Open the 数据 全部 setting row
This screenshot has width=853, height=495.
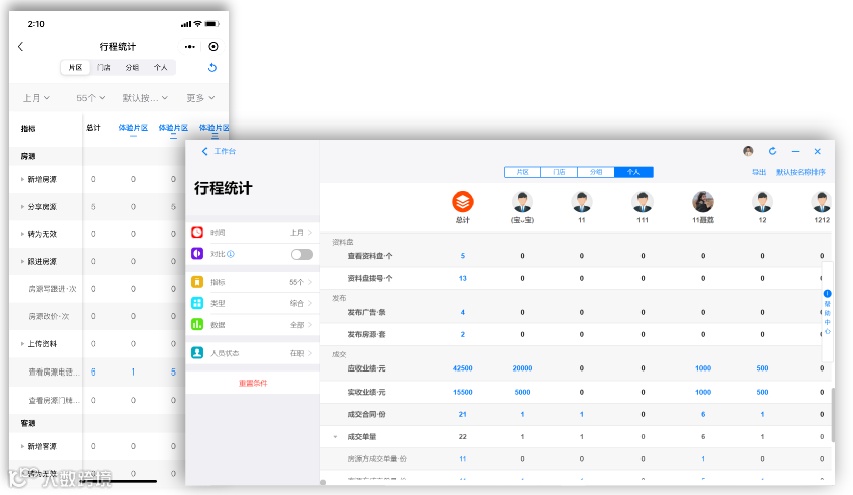pos(252,325)
